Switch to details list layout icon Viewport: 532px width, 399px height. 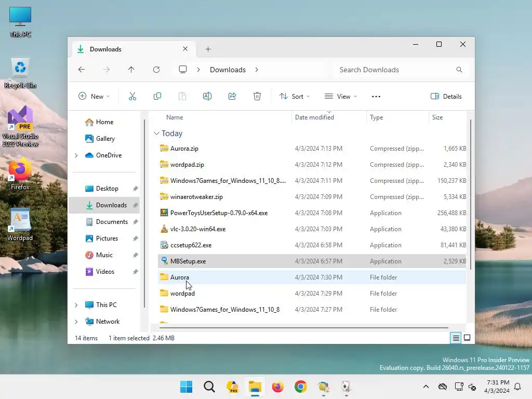point(456,338)
